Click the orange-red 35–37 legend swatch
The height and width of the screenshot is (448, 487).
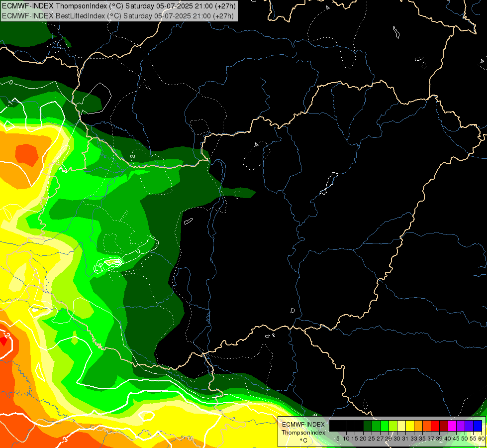click(427, 426)
